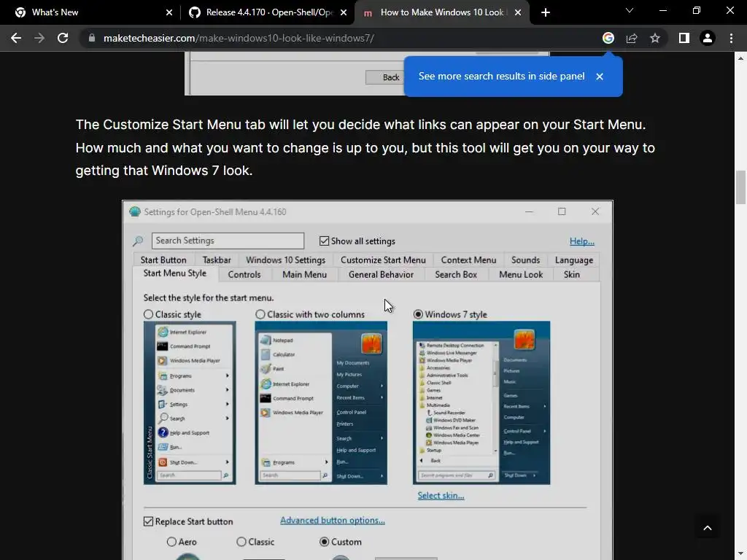Open the Customize Start Menu tab
The width and height of the screenshot is (747, 560).
click(383, 260)
